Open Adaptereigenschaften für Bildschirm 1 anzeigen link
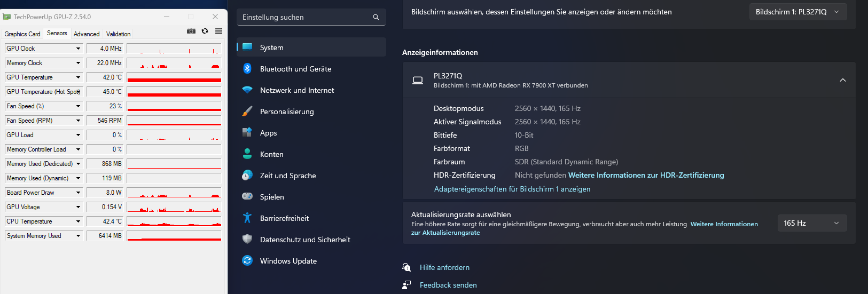Viewport: 868px width, 294px height. tap(512, 189)
